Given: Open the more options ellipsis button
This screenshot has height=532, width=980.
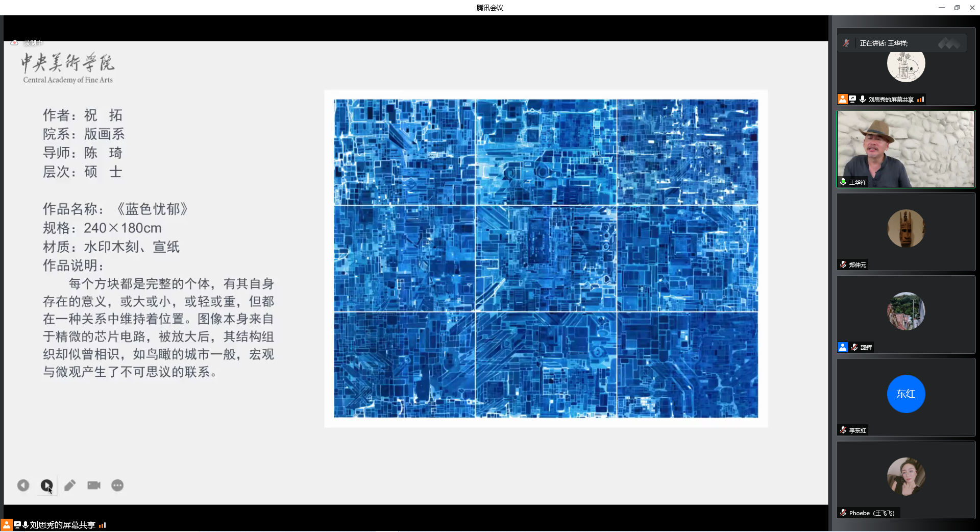Looking at the screenshot, I should (x=117, y=486).
